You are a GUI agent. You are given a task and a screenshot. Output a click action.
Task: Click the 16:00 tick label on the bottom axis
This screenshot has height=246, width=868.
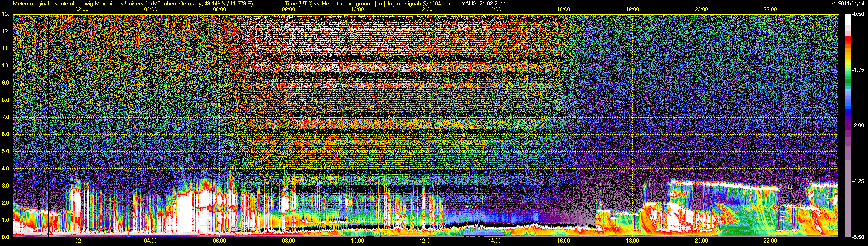(564, 241)
